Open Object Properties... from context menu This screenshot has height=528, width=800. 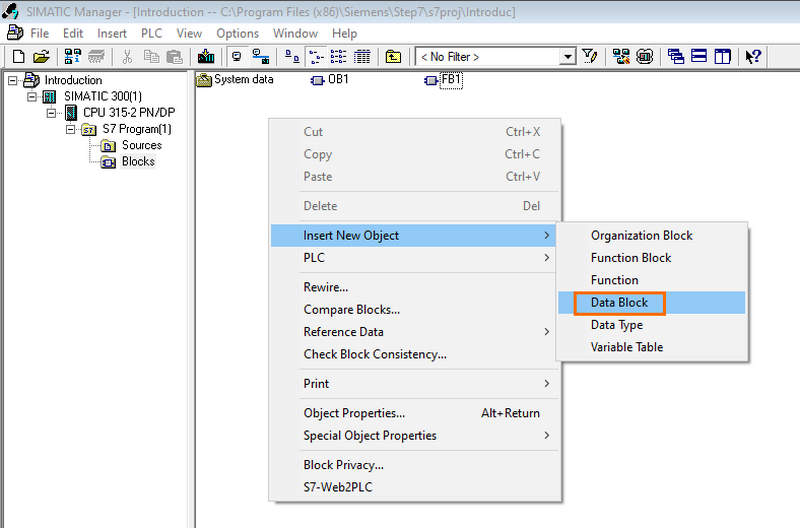413,413
